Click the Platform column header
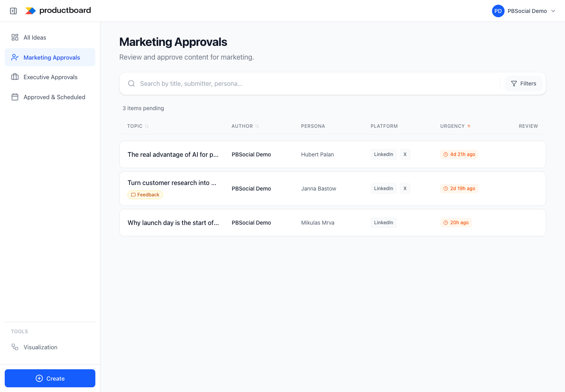Image resolution: width=565 pixels, height=392 pixels. 384,126
